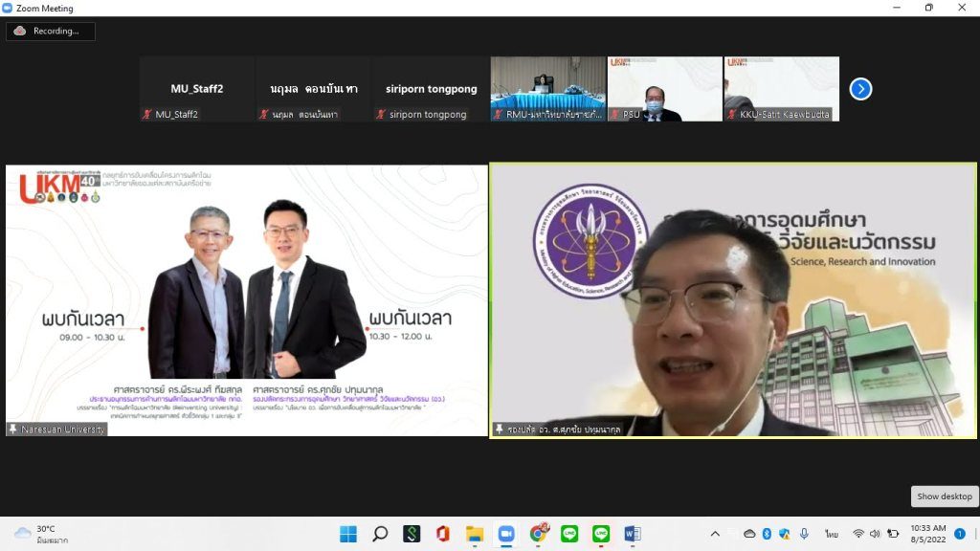This screenshot has height=551, width=980.
Task: Click the microphone icon in system tray
Action: (804, 534)
